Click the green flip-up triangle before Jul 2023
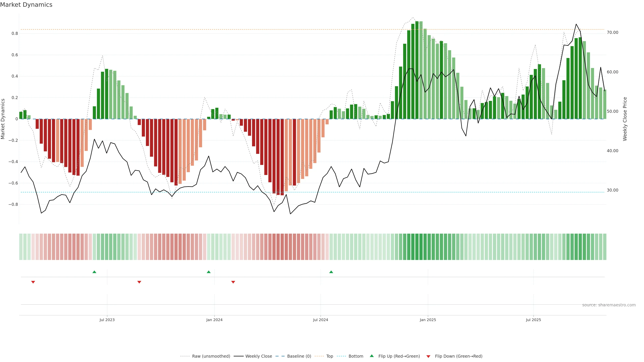Screen dimensions: 644x362 (94, 272)
